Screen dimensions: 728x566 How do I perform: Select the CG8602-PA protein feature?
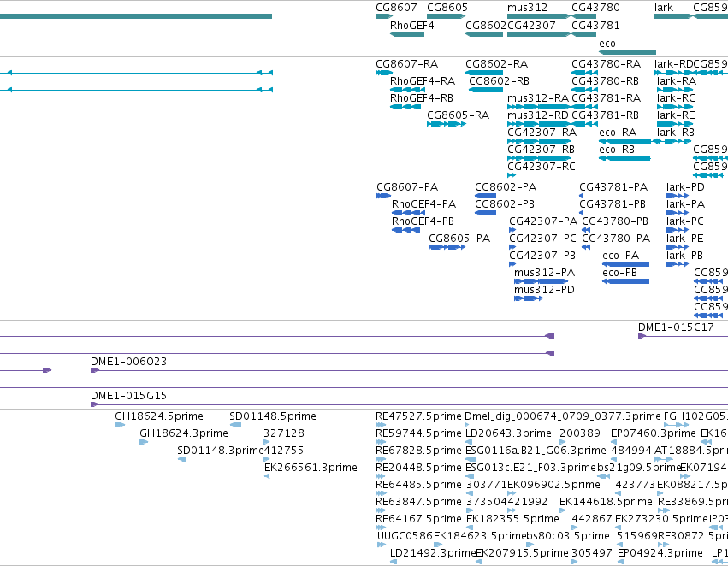pyautogui.click(x=485, y=196)
